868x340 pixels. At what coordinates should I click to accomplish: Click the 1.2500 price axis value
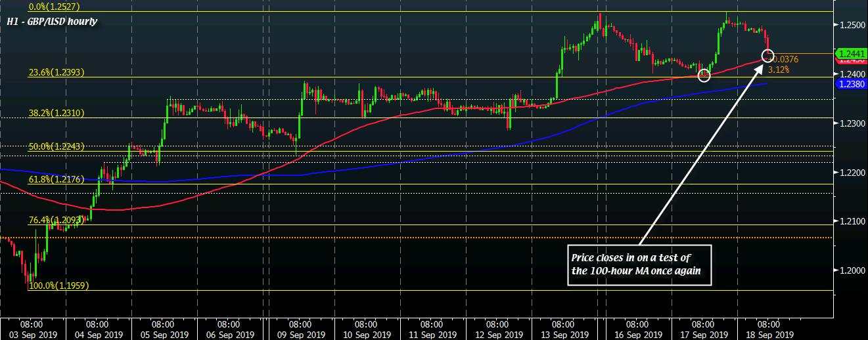point(852,25)
